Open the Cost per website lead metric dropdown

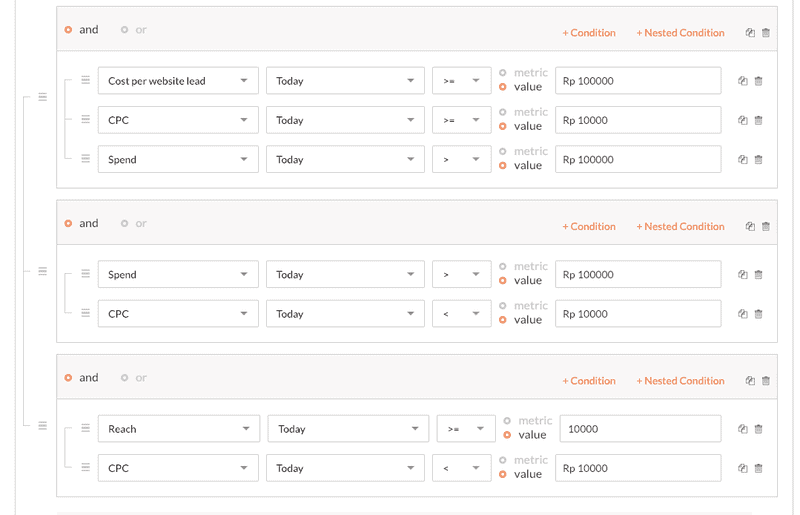(x=178, y=81)
